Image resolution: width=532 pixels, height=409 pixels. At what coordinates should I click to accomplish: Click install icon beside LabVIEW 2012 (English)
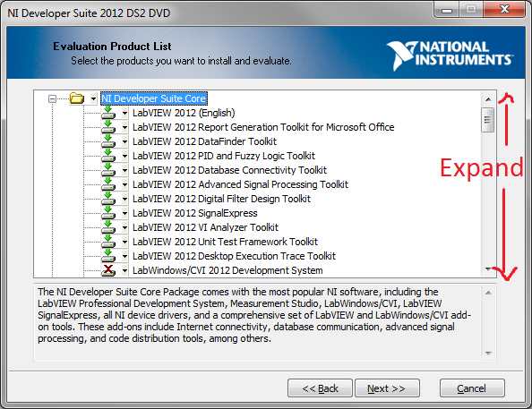click(x=108, y=112)
